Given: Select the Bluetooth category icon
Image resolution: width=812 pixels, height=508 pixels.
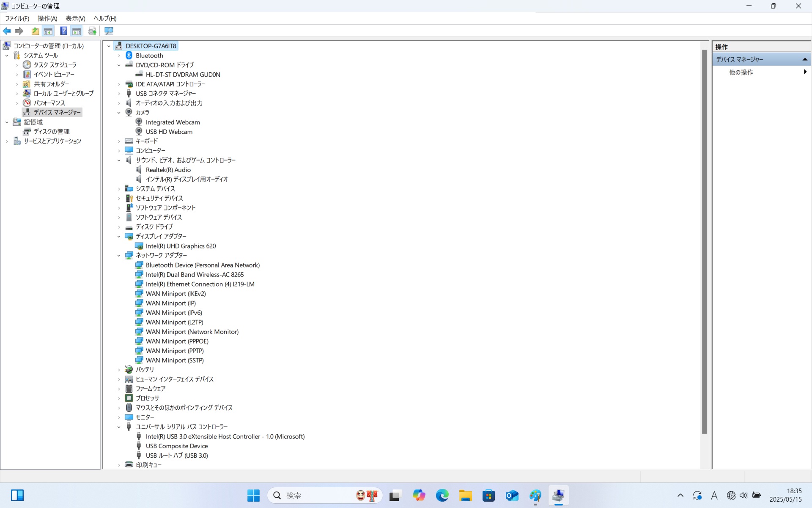Looking at the screenshot, I should coord(129,55).
